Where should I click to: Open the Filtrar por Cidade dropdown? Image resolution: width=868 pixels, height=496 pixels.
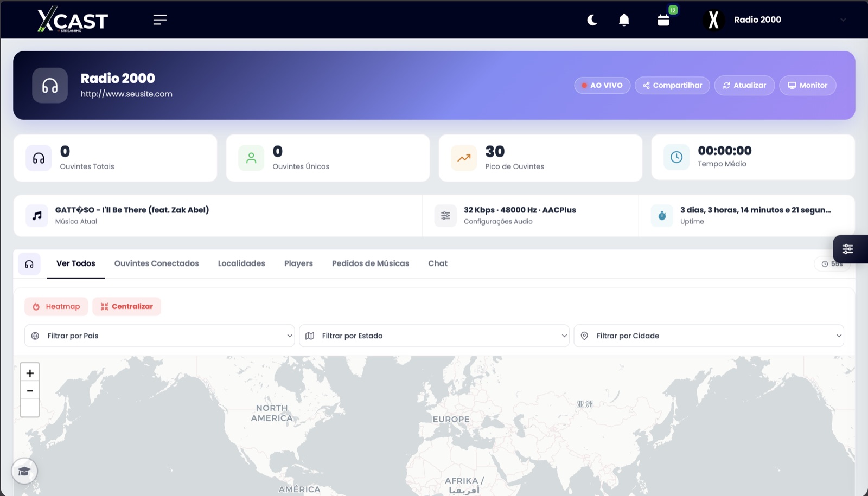pos(709,336)
